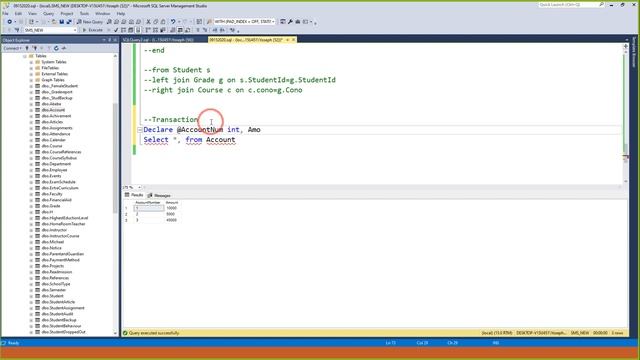
Task: Open the File menu
Action: (x=5, y=13)
